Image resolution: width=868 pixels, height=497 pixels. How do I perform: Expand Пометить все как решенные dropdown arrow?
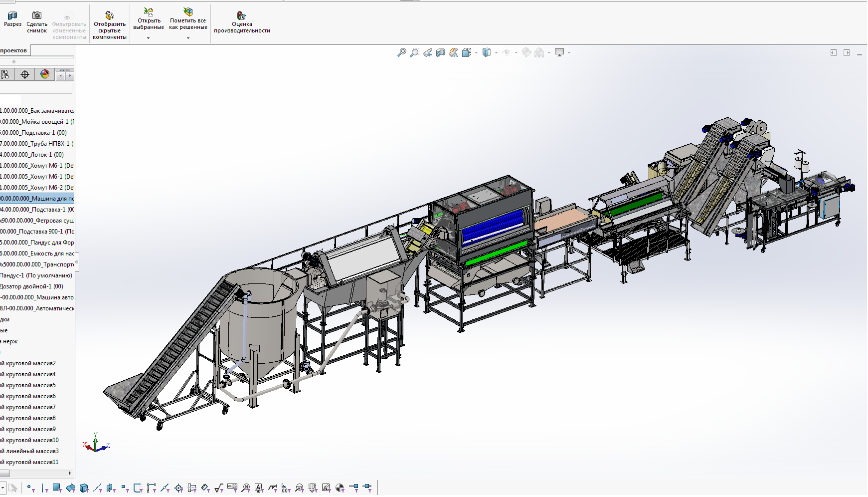(x=188, y=38)
